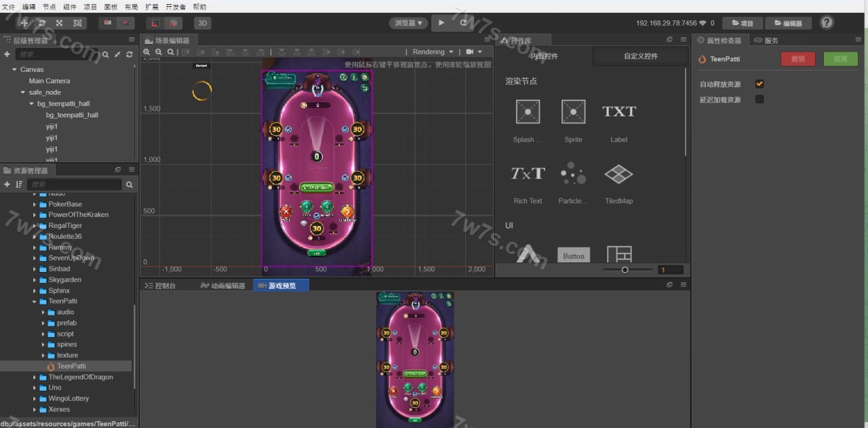The width and height of the screenshot is (868, 428).
Task: Toggle 3D scene view mode
Action: (203, 23)
